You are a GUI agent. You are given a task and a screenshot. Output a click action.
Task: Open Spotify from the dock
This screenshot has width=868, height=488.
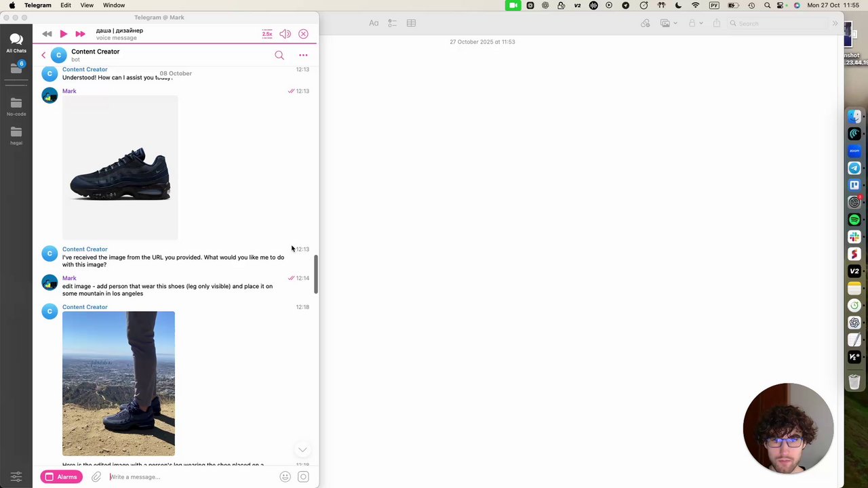[854, 220]
